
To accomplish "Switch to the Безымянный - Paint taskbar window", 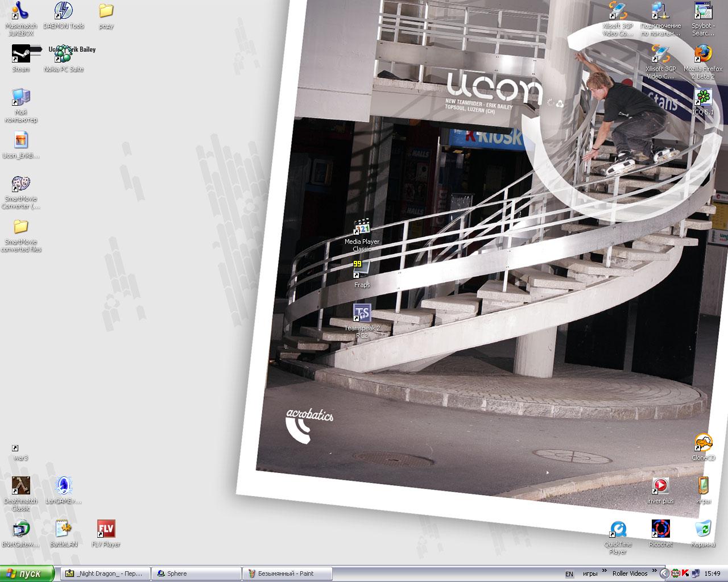I will 287,573.
